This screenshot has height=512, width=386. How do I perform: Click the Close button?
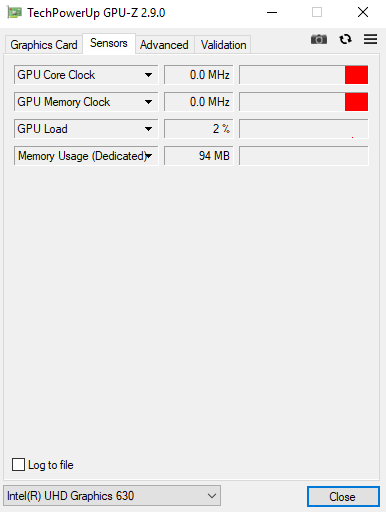tap(343, 497)
